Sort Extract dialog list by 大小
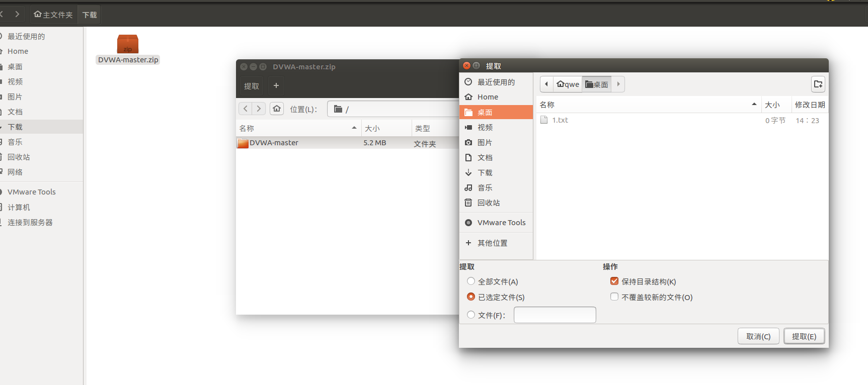The height and width of the screenshot is (385, 868). click(776, 105)
